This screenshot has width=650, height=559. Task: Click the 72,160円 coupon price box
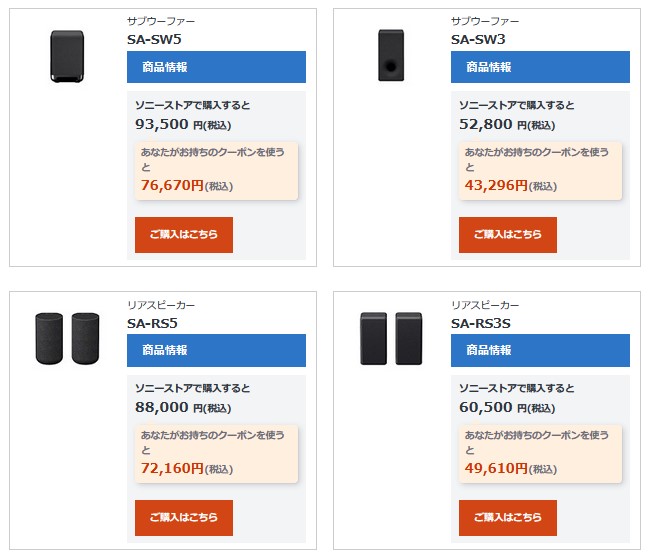pos(216,454)
